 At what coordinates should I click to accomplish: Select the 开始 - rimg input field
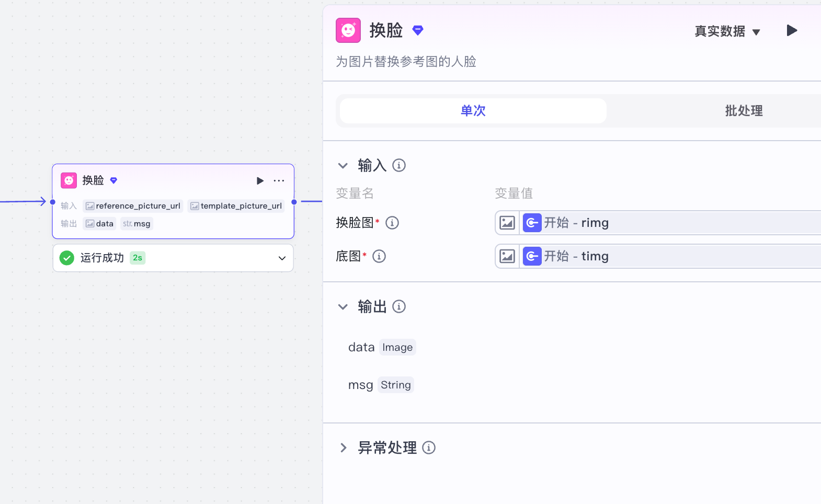coord(669,223)
